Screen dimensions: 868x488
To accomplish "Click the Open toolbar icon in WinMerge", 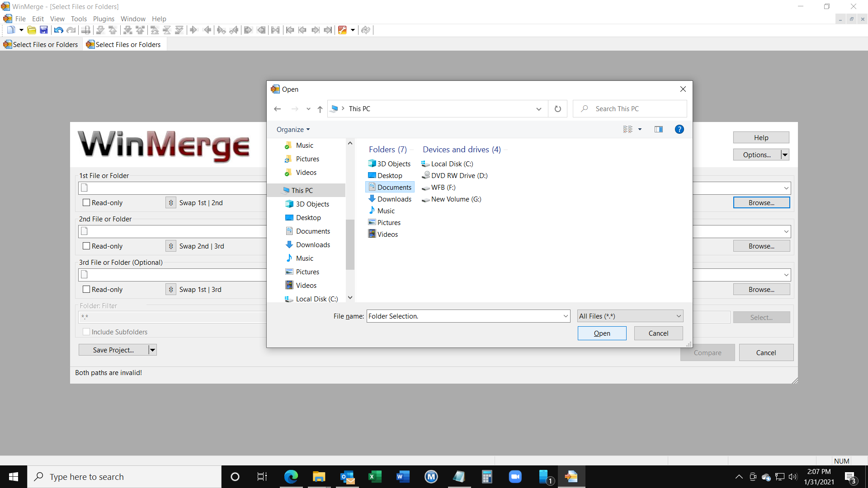I will [x=32, y=30].
